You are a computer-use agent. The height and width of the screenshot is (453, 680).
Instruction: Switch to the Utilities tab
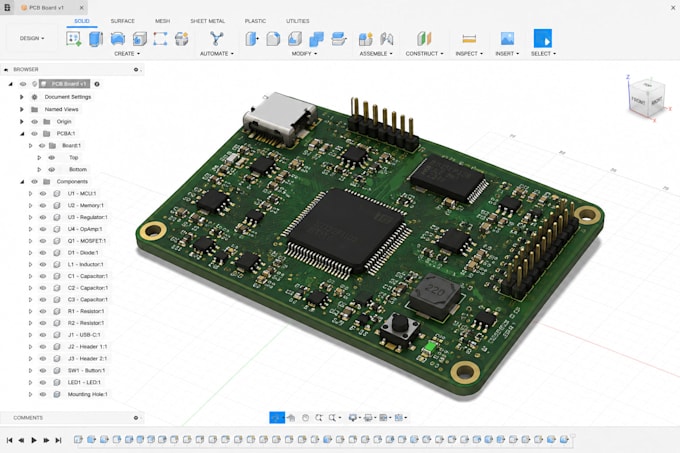298,21
